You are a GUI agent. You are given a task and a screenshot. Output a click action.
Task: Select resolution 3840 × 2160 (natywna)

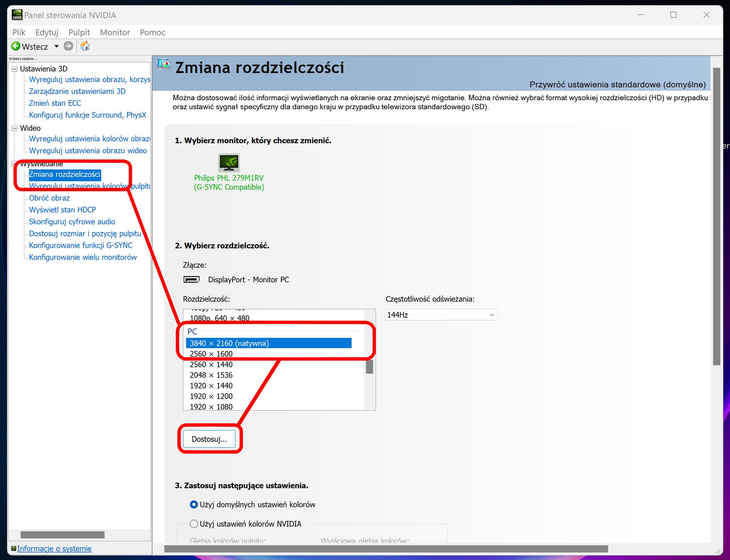268,343
